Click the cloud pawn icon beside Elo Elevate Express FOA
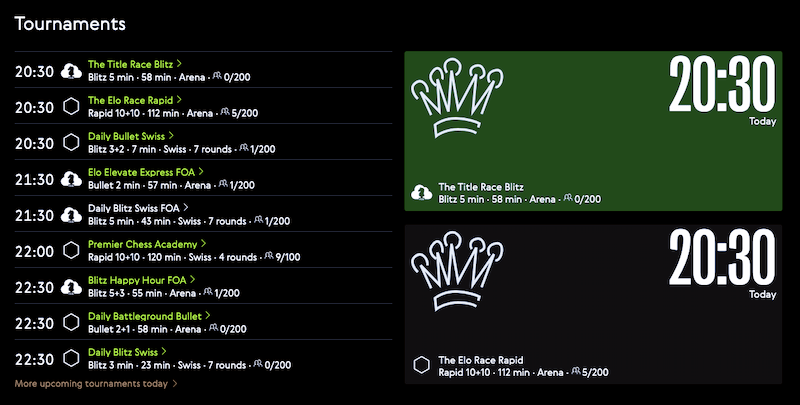This screenshot has height=405, width=800. coord(71,180)
